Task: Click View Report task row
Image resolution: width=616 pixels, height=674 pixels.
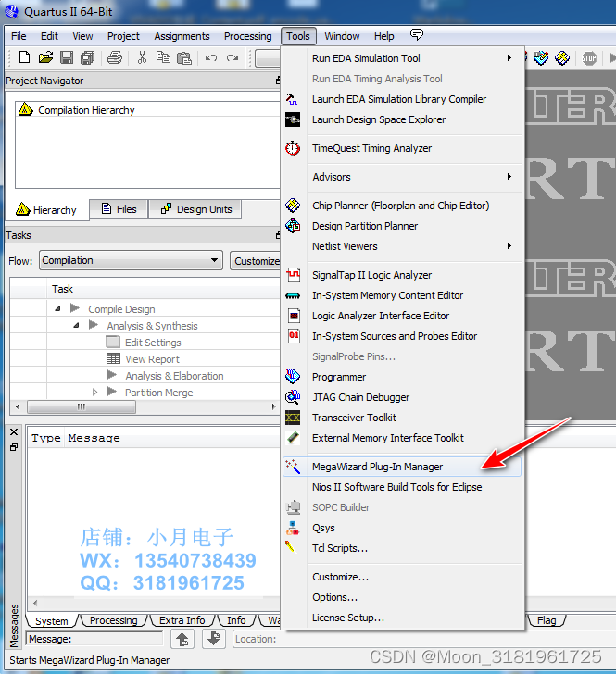Action: (152, 359)
